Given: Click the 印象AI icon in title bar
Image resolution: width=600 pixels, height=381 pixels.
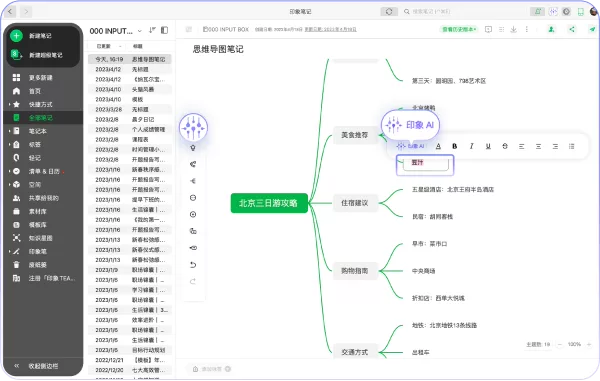Looking at the screenshot, I should point(553,12).
